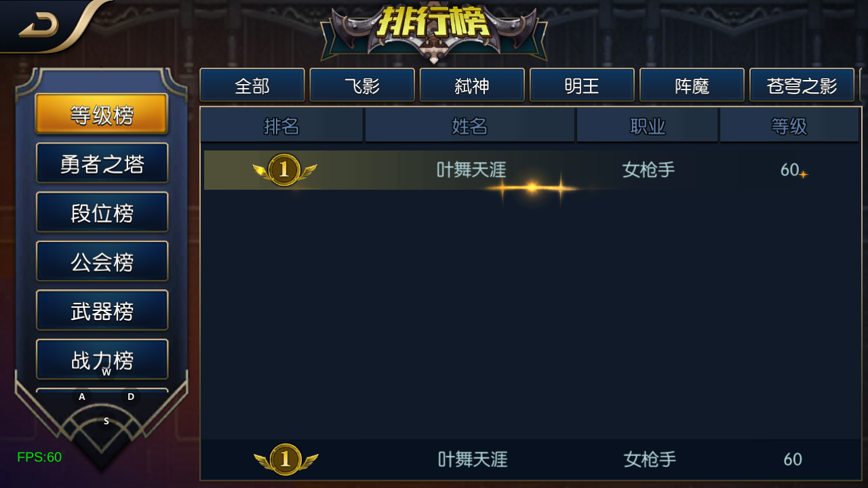Filter rankings by 弑神 class
Screen dimensions: 868x488
point(472,85)
